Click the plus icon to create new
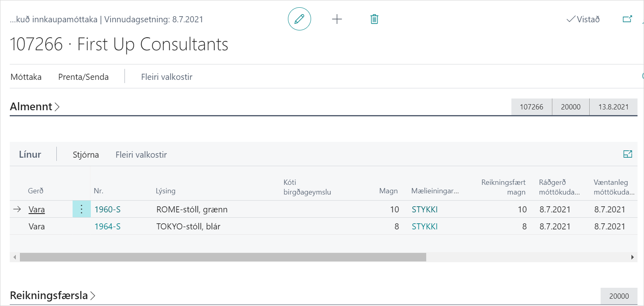 (337, 19)
